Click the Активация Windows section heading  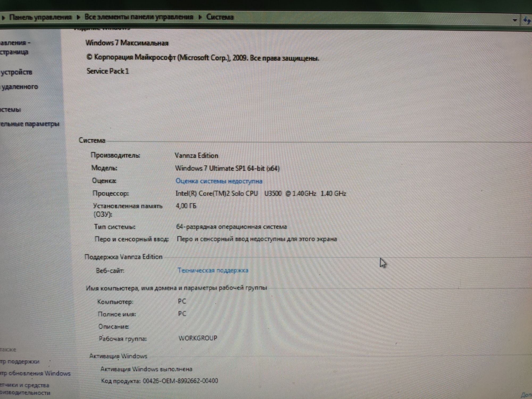pyautogui.click(x=118, y=356)
